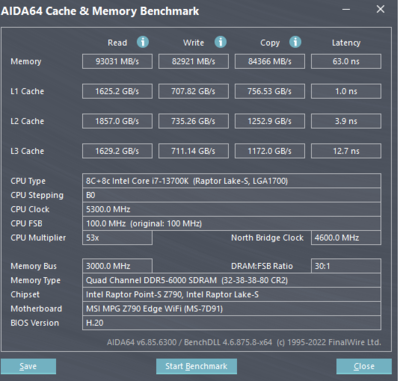400x381 pixels.
Task: Select L3 Cache Read value 1629.2 GB/s
Action: coord(117,151)
